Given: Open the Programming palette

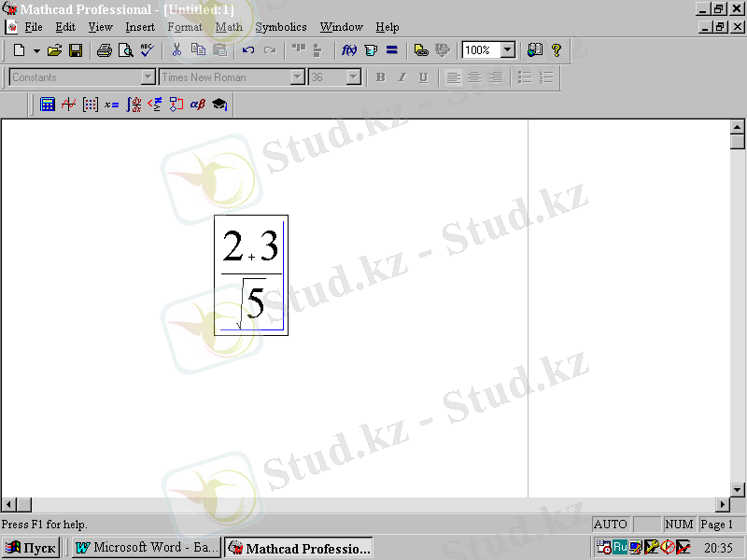Looking at the screenshot, I should click(176, 104).
